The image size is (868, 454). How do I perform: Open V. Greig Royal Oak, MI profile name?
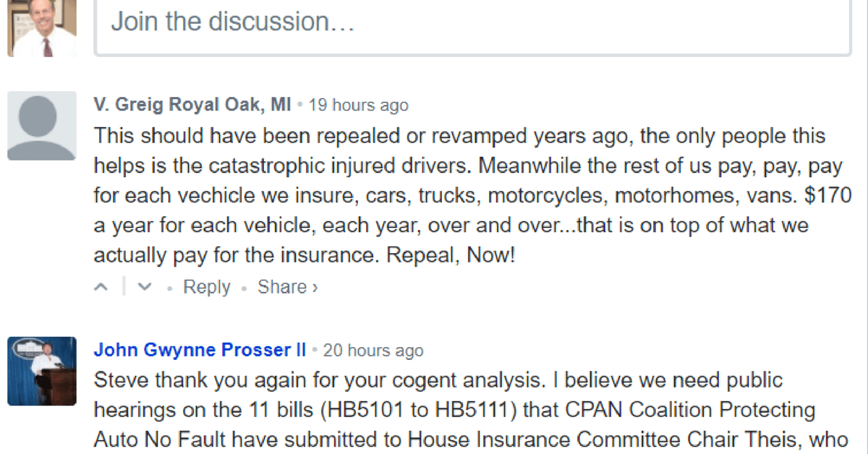click(x=192, y=105)
